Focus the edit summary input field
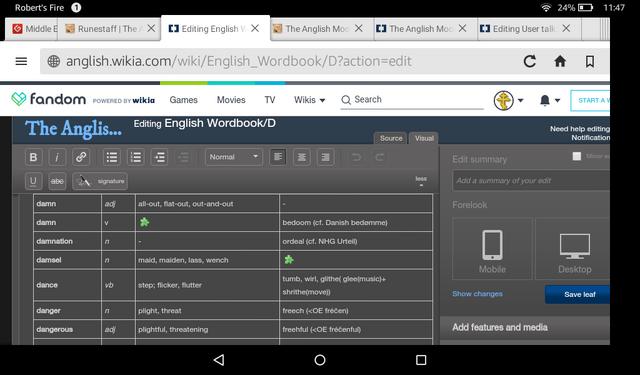This screenshot has height=375, width=640. pos(531,180)
